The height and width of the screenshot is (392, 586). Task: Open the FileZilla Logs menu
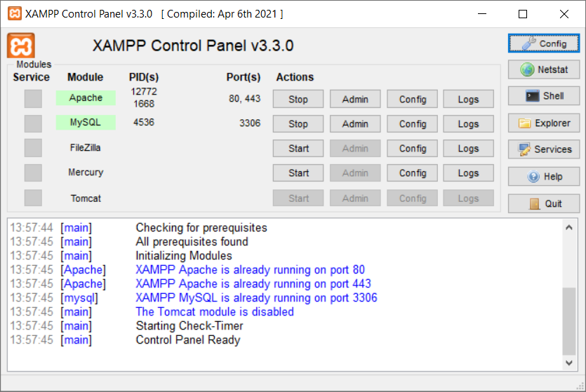click(x=468, y=148)
